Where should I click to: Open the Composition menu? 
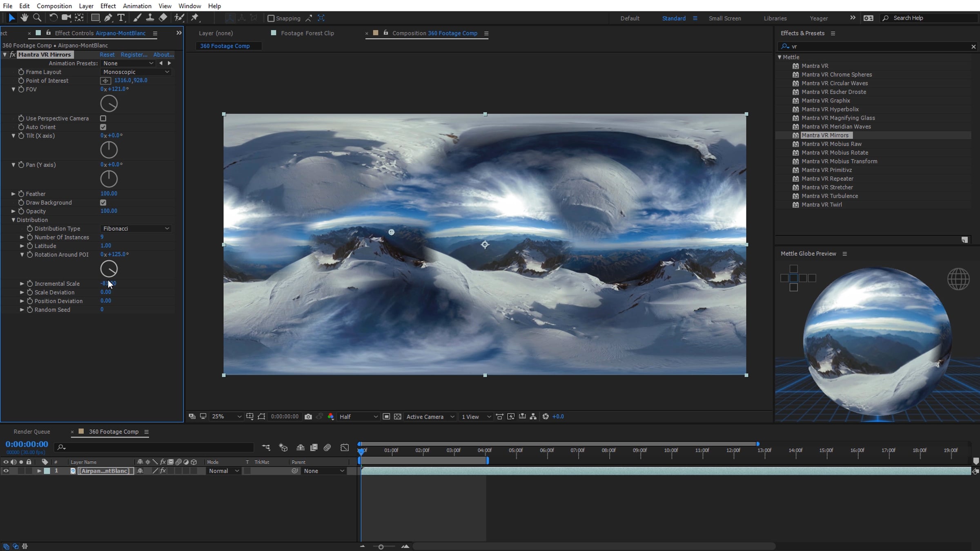click(54, 6)
